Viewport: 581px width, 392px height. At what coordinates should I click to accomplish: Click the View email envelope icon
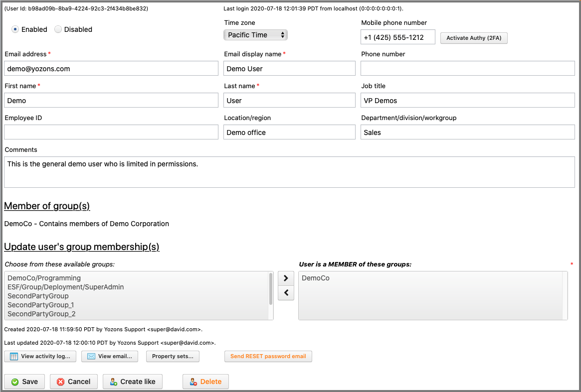pos(91,357)
